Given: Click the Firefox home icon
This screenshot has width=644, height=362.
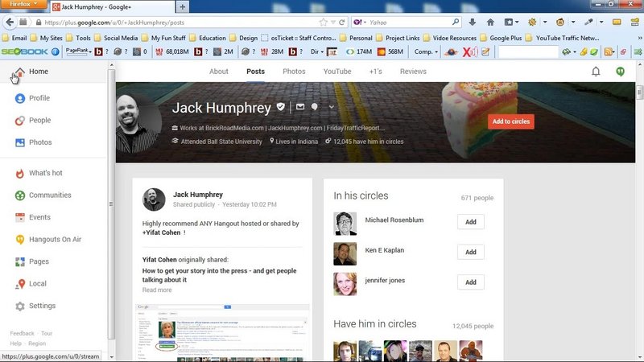Looking at the screenshot, I should coord(490,23).
